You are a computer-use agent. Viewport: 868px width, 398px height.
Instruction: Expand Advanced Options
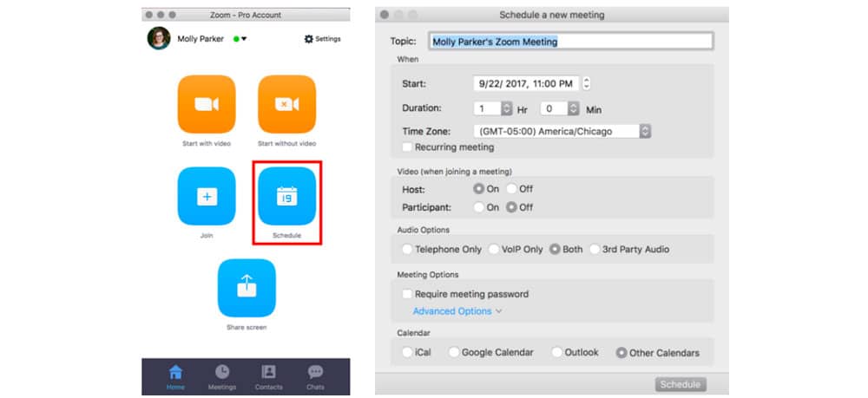(x=457, y=311)
